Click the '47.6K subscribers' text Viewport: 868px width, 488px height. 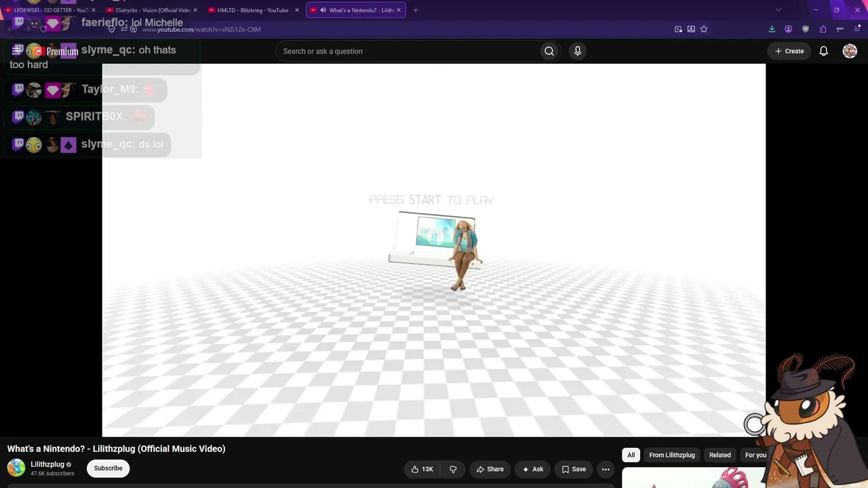52,474
